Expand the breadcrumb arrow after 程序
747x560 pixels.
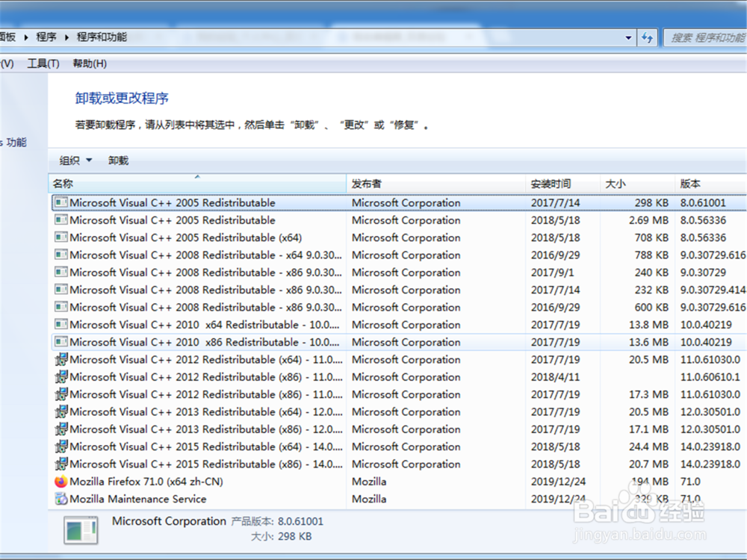point(66,37)
